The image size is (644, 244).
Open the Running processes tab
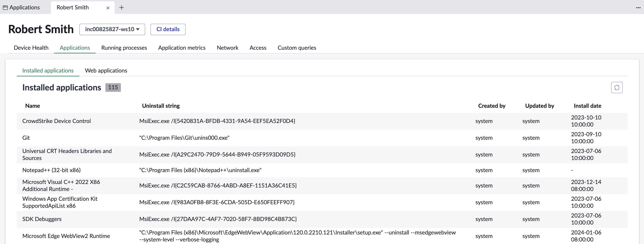click(124, 48)
